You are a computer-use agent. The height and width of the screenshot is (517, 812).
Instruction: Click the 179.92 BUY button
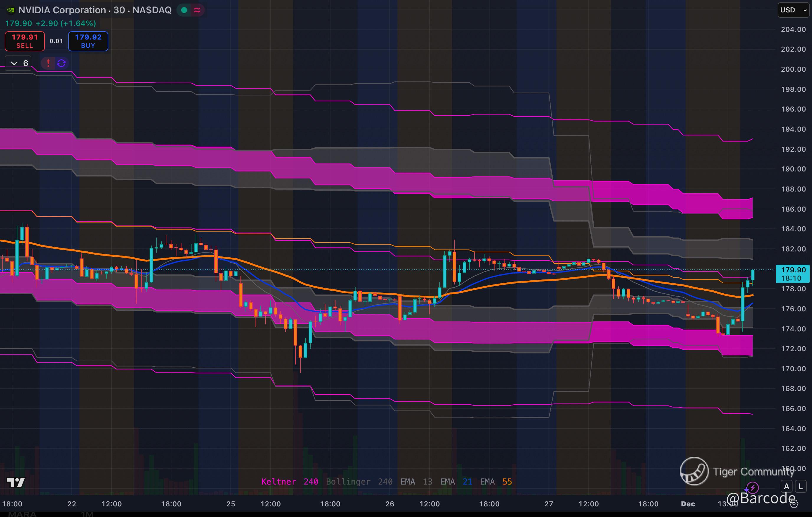click(x=88, y=41)
